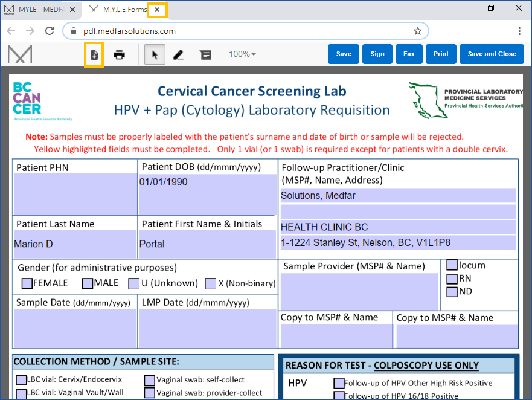
Task: Click the download PDF icon
Action: (94, 54)
